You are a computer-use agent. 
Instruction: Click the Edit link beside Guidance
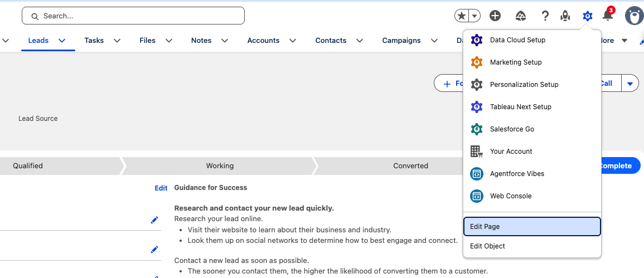point(161,188)
